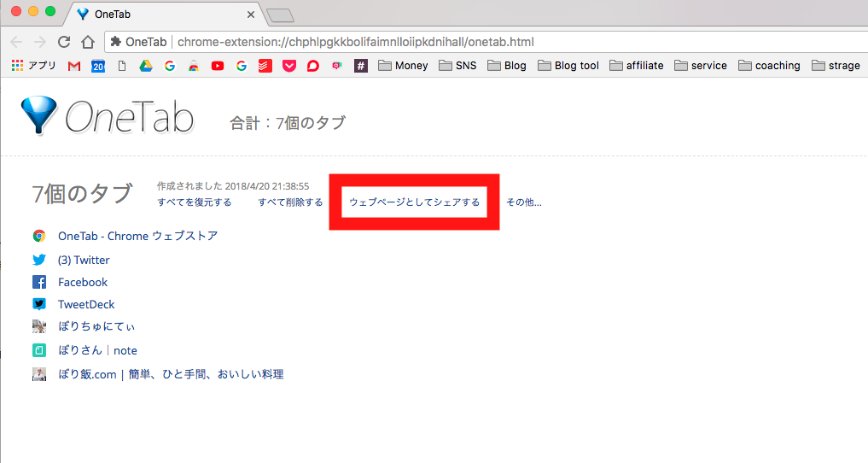Open the Blog bookmark folder
The image size is (868, 463).
[506, 66]
